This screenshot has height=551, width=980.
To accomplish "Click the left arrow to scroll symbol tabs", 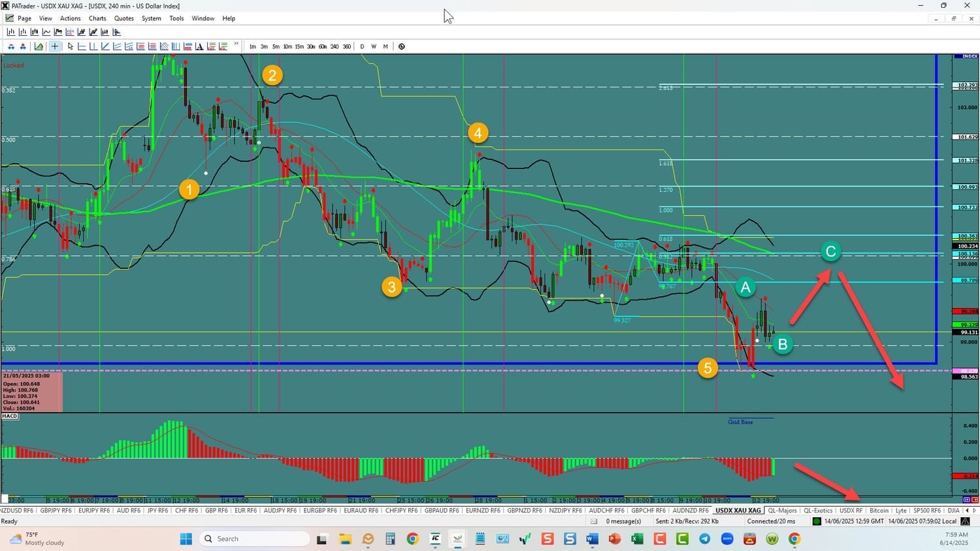I will (967, 511).
